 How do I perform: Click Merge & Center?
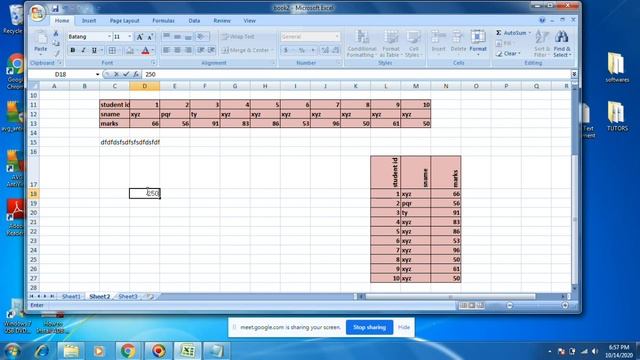point(246,50)
